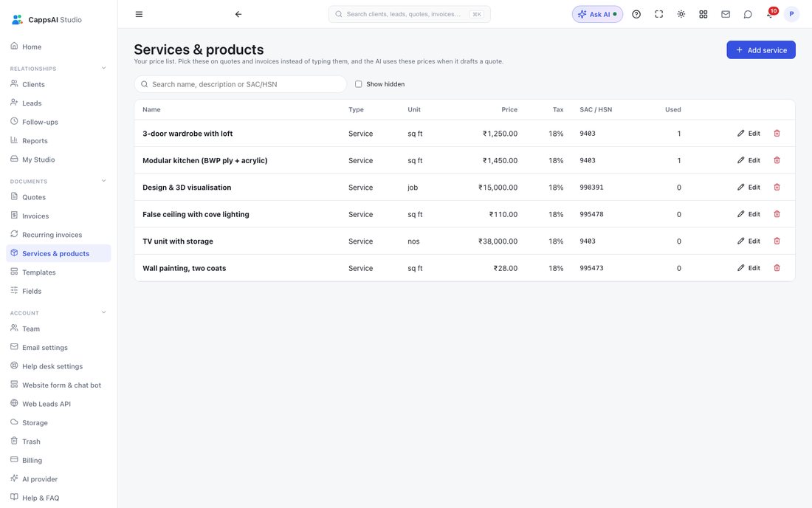
Task: Open Email settings in the sidebar
Action: 58,348
